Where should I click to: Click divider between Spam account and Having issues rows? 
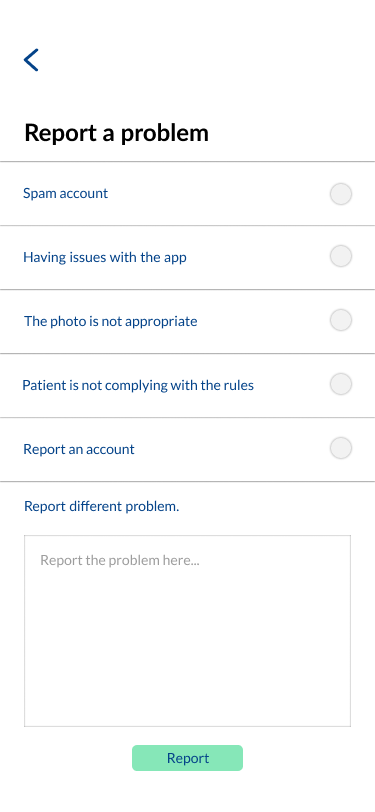click(188, 225)
